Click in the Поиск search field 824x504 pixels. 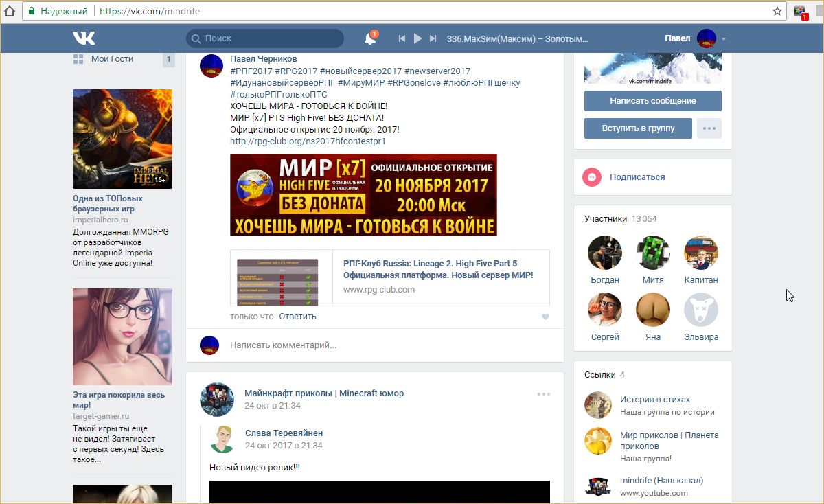point(265,38)
